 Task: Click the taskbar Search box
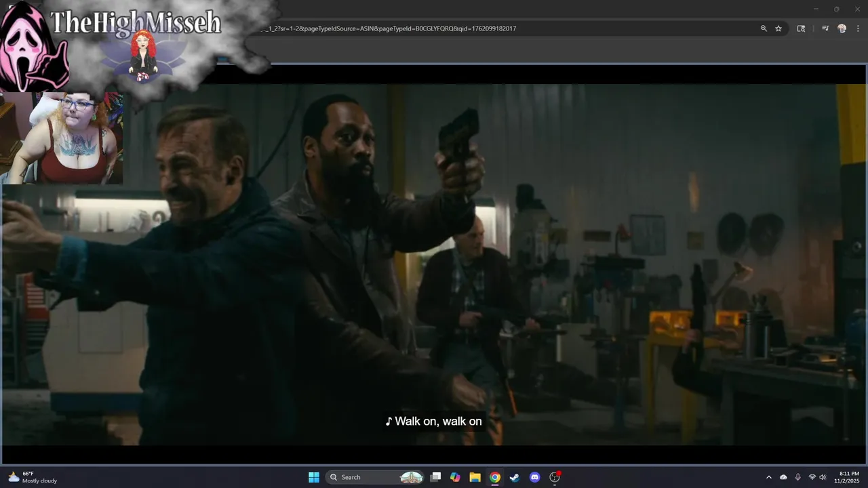pos(375,477)
